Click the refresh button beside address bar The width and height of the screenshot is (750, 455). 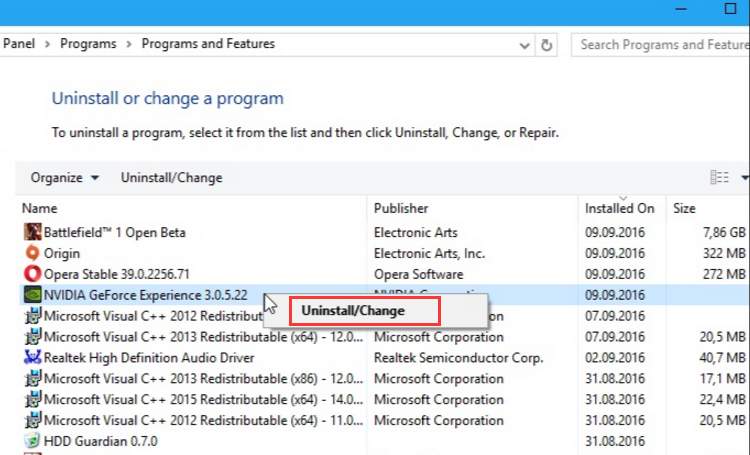(x=546, y=45)
